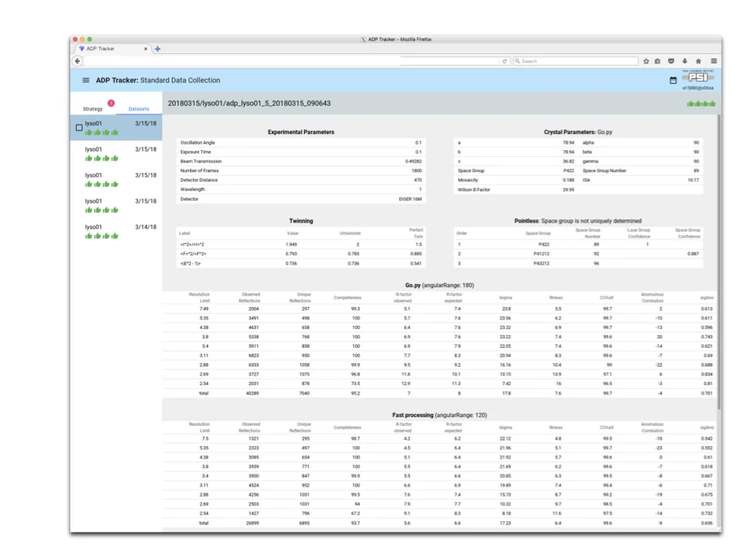This screenshot has height=560, width=747.
Task: Click thumbs-up rating of first lyso01 3/15/18 entry
Action: (x=101, y=133)
